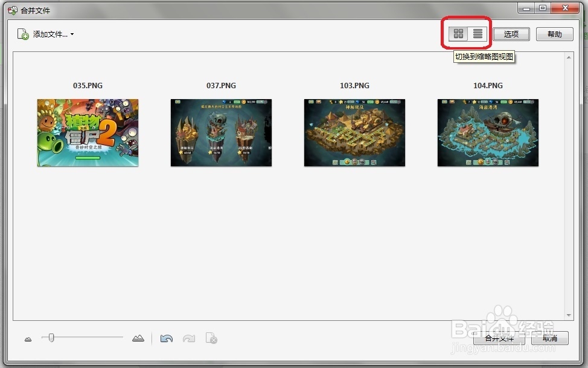Select the 037.PNG thumbnail

point(221,132)
